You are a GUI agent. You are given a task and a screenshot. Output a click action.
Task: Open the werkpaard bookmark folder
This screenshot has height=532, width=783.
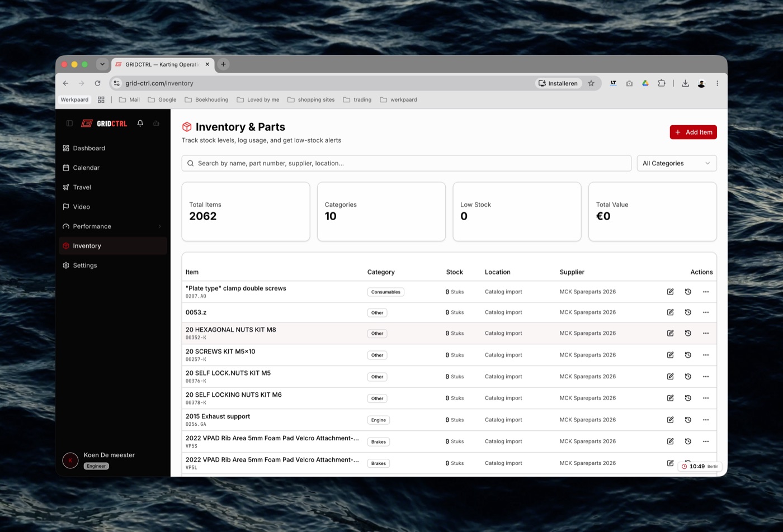pyautogui.click(x=398, y=99)
